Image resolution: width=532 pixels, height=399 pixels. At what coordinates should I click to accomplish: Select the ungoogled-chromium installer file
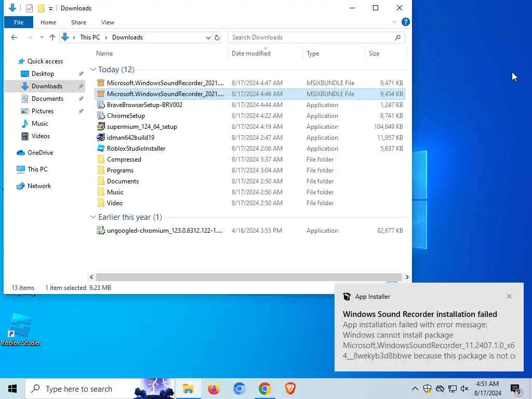250,231
